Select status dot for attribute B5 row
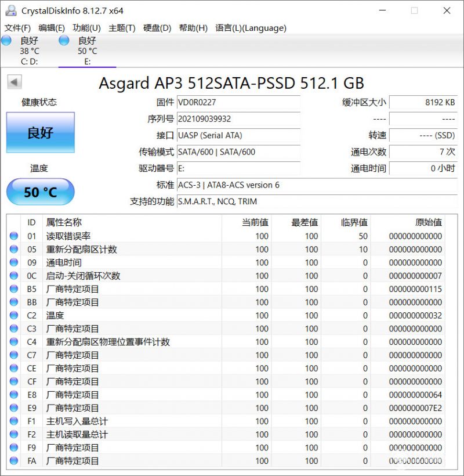This screenshot has height=476, width=464. [14, 289]
